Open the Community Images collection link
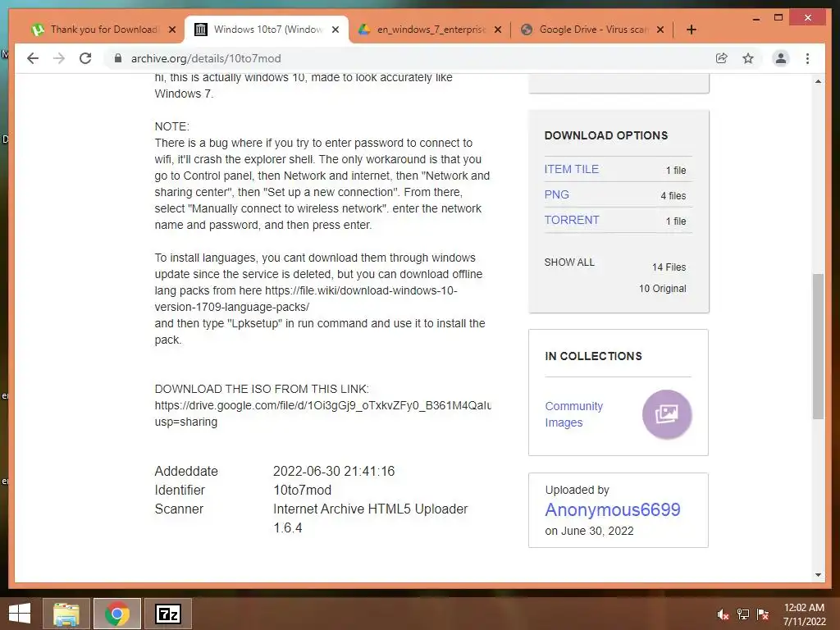The image size is (840, 630). point(573,414)
